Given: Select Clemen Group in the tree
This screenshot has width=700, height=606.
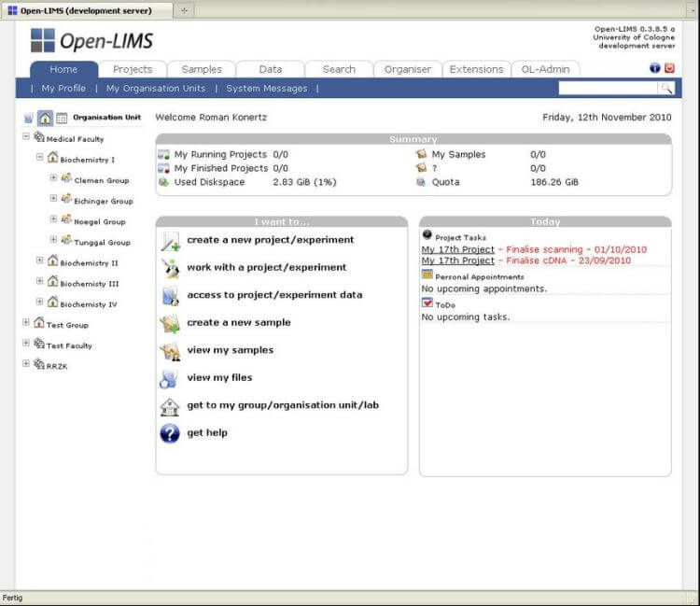Looking at the screenshot, I should click(x=102, y=180).
